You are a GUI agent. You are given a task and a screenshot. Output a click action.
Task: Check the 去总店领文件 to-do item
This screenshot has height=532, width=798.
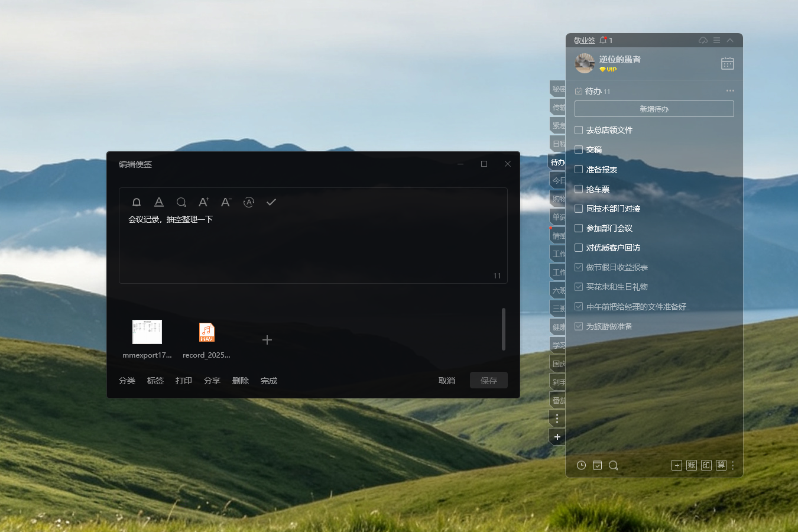coord(579,130)
